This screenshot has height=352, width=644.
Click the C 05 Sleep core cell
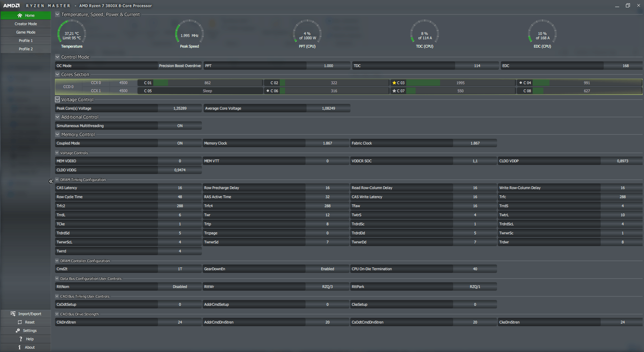pyautogui.click(x=200, y=91)
